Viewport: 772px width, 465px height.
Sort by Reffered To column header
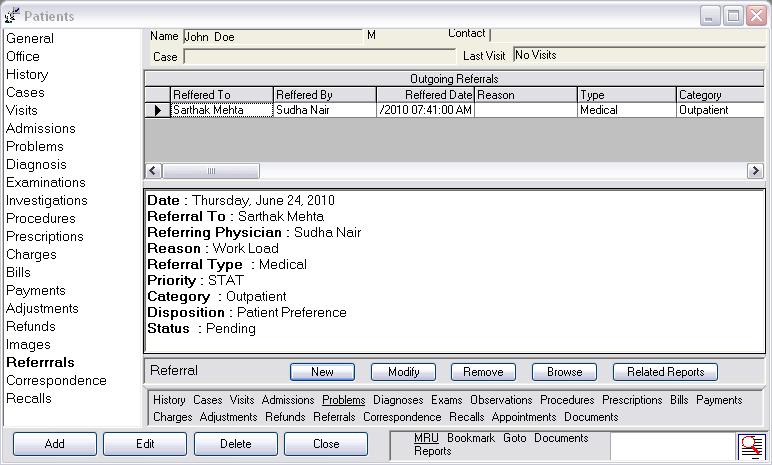(222, 95)
